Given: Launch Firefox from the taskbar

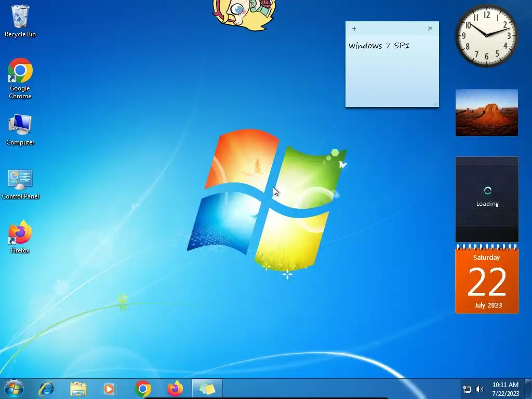Looking at the screenshot, I should 175,389.
